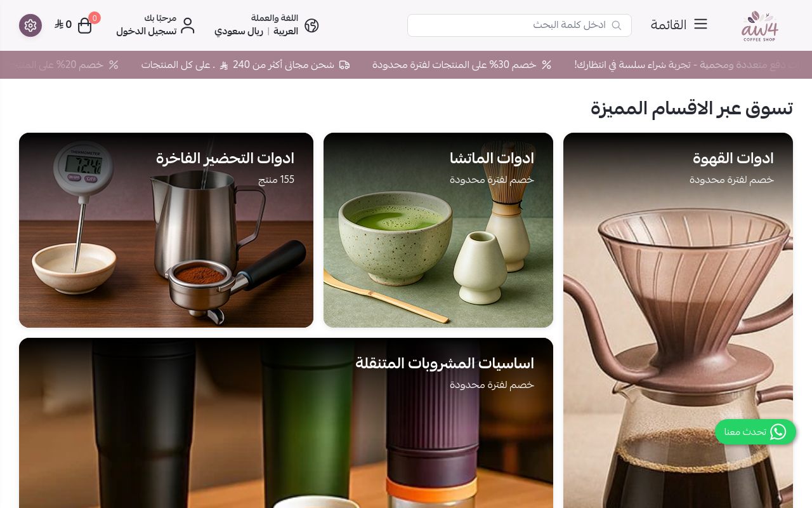Screen dimensions: 812x508
Task: Open the hamburger menu icon
Action: pyautogui.click(x=700, y=24)
